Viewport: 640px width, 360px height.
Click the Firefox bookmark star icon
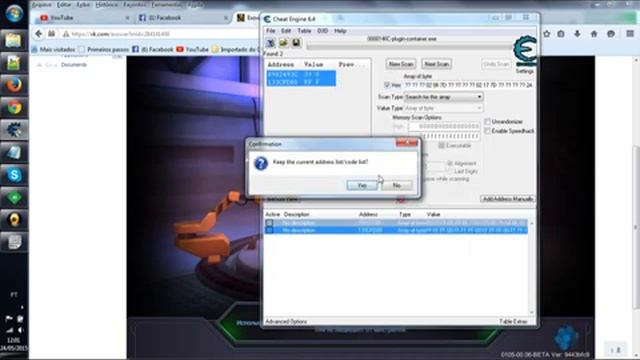click(547, 34)
